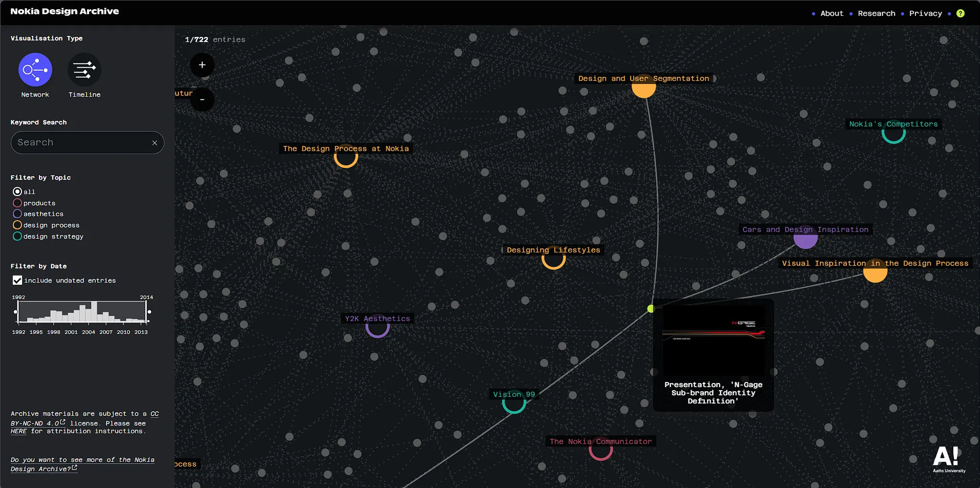Select the yellow-green N-Gage entry node dot
Screen dimensions: 980x488
(x=651, y=309)
